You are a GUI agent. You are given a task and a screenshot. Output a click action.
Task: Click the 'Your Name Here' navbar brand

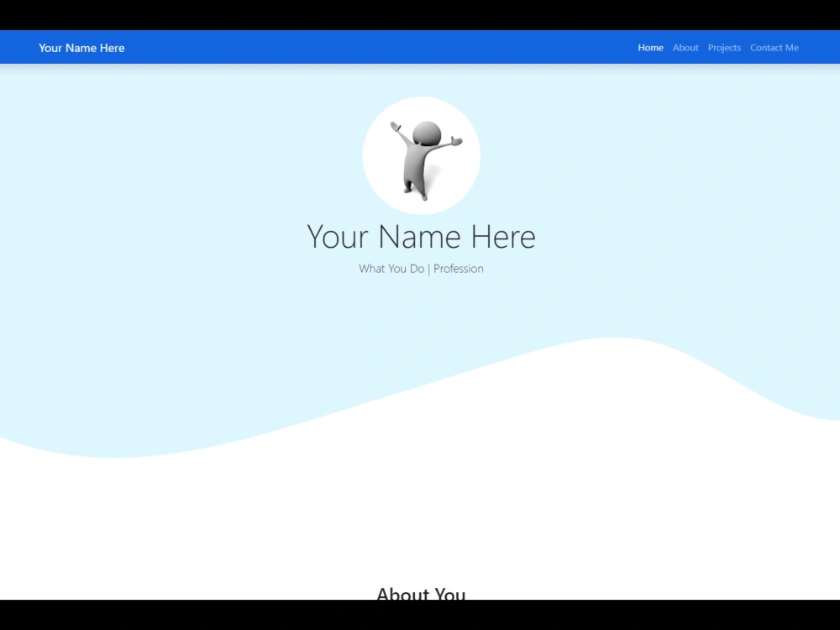coord(81,48)
